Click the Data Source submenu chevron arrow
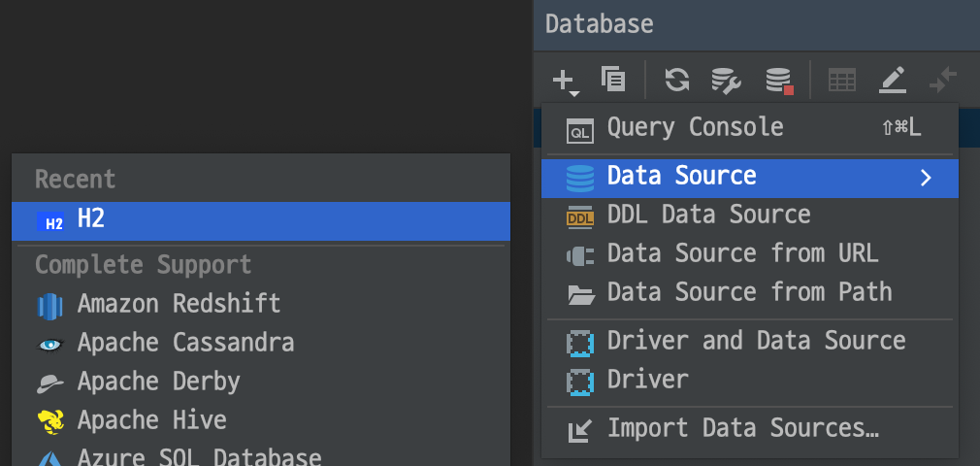This screenshot has width=980, height=466. click(926, 179)
